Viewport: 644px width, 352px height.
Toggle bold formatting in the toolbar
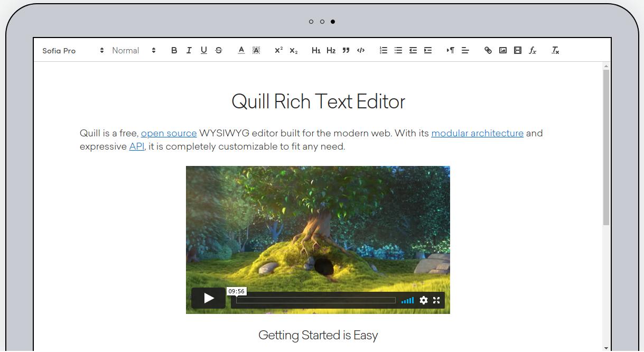pyautogui.click(x=174, y=51)
